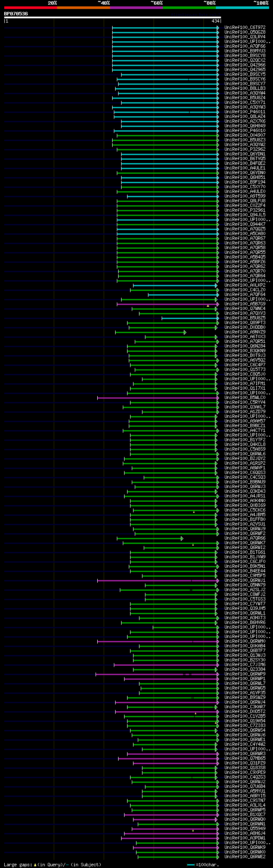Select label UniRef100_A4ULE1

pos(245,168)
